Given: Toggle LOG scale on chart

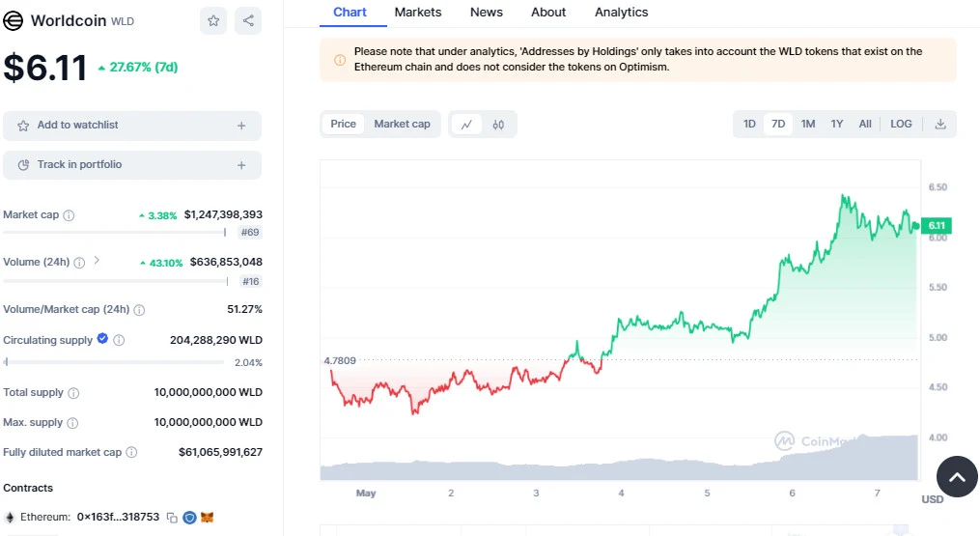Looking at the screenshot, I should click(901, 124).
